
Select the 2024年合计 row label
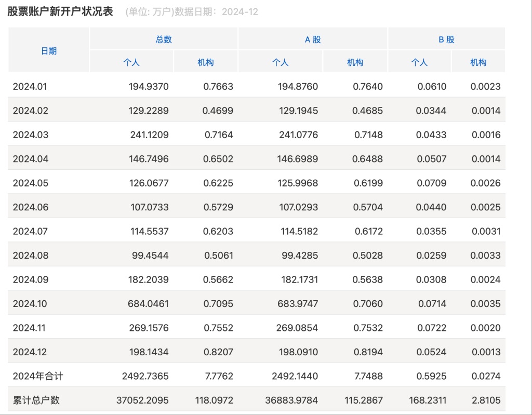pos(38,376)
